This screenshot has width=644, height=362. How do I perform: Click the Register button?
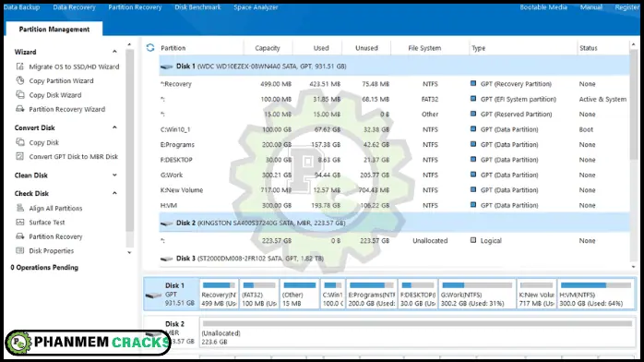[626, 7]
